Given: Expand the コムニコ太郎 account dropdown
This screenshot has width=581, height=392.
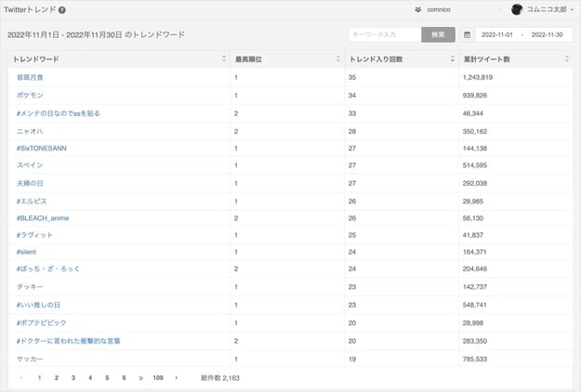Looking at the screenshot, I should point(572,9).
